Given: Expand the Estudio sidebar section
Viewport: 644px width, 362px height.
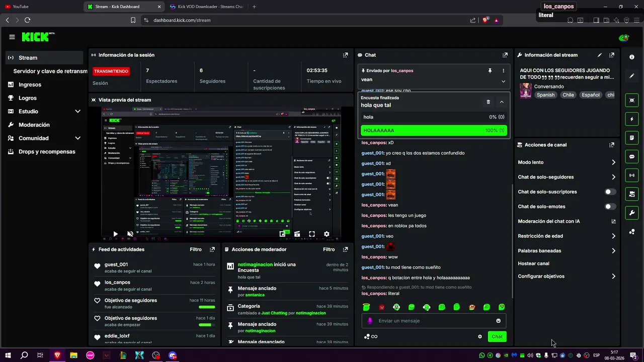Looking at the screenshot, I should click(x=77, y=111).
